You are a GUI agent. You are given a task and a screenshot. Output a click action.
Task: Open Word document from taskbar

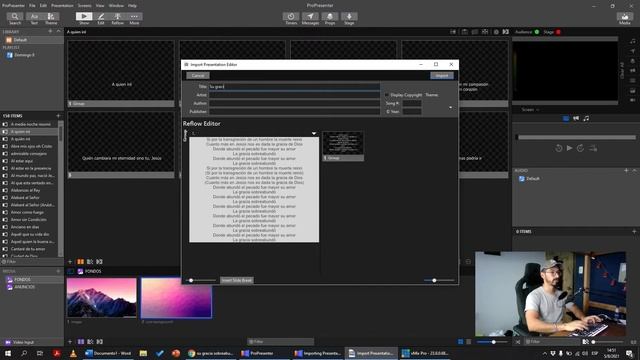(109, 353)
